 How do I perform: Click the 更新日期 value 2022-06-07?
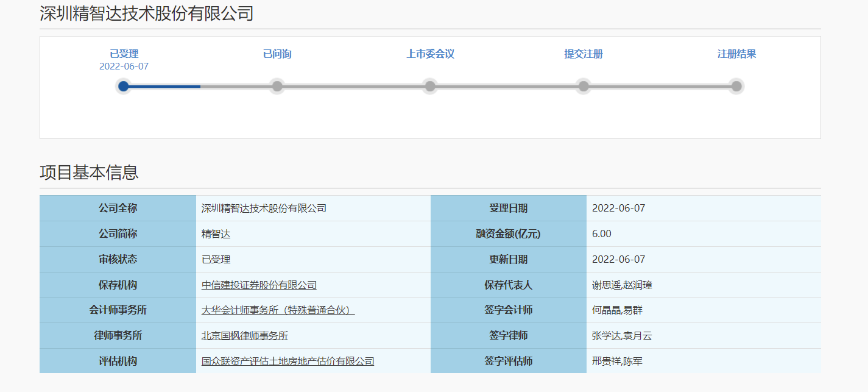[x=618, y=259]
